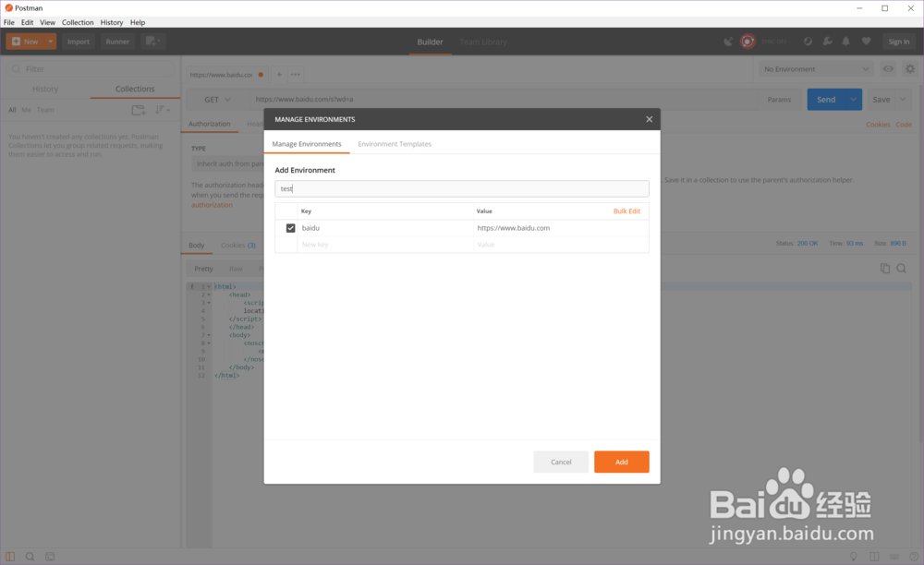Open the collections sort icon dropdown
The image size is (924, 565).
(162, 110)
